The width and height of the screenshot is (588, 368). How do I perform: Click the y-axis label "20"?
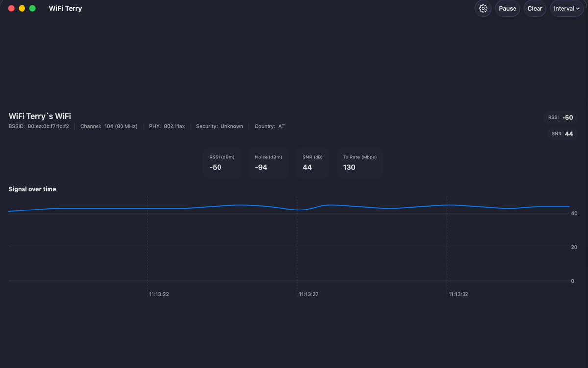[574, 247]
